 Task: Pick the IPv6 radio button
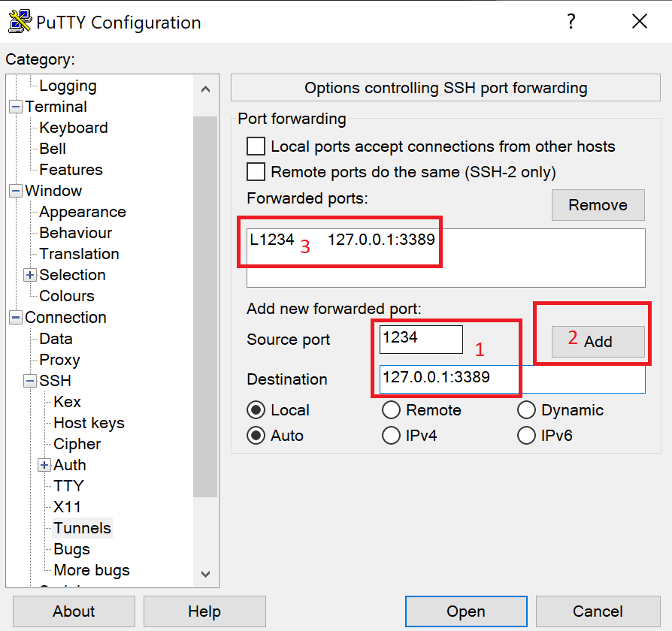526,436
